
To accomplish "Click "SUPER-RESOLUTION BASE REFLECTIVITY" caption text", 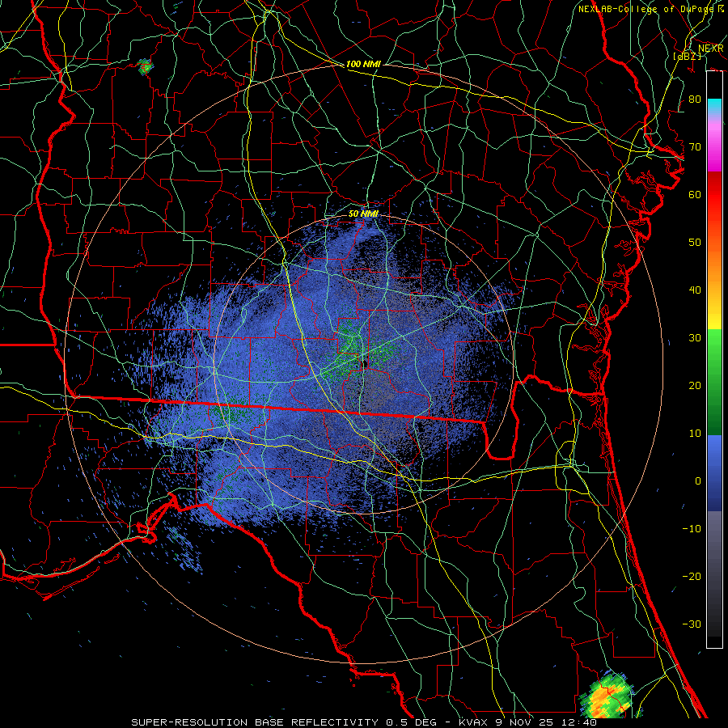I will click(255, 722).
